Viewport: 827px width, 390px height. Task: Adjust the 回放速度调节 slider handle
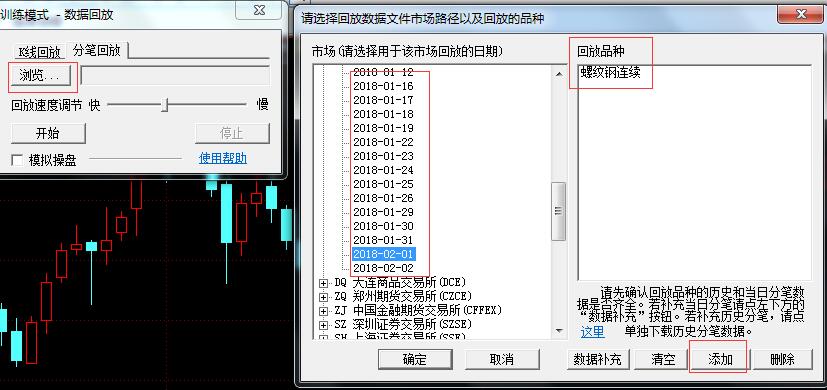coord(165,104)
